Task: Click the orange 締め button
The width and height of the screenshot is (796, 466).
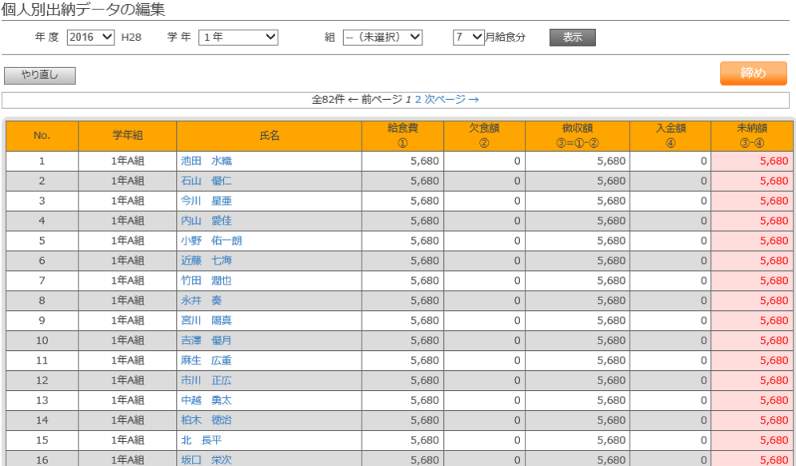Action: pos(753,74)
